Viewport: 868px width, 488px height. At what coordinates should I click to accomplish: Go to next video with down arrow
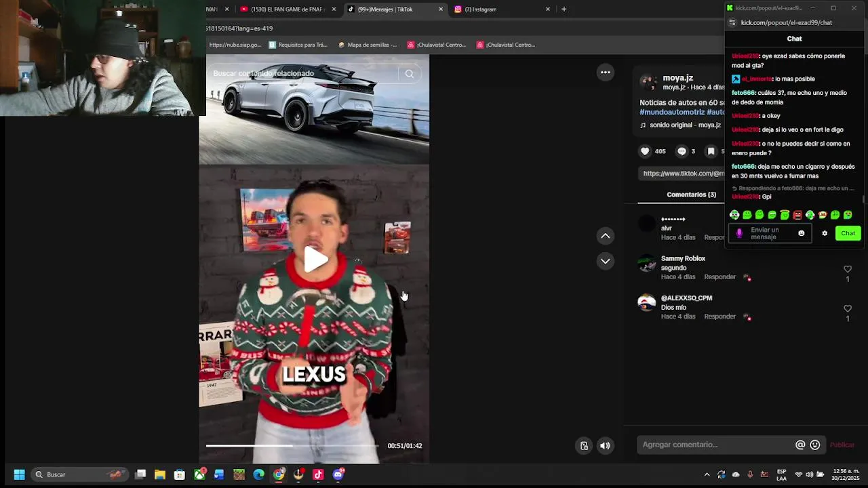(606, 261)
